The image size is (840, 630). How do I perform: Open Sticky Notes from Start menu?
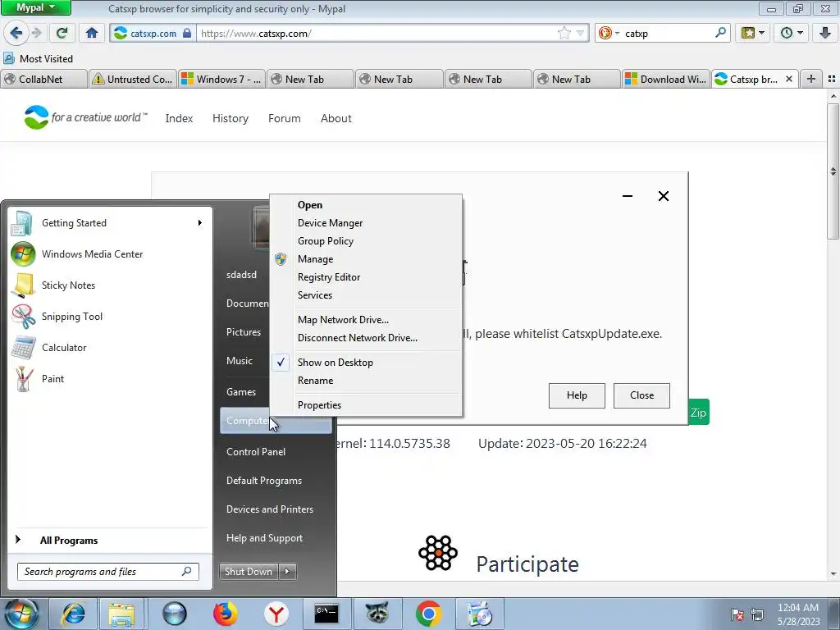pos(109,285)
